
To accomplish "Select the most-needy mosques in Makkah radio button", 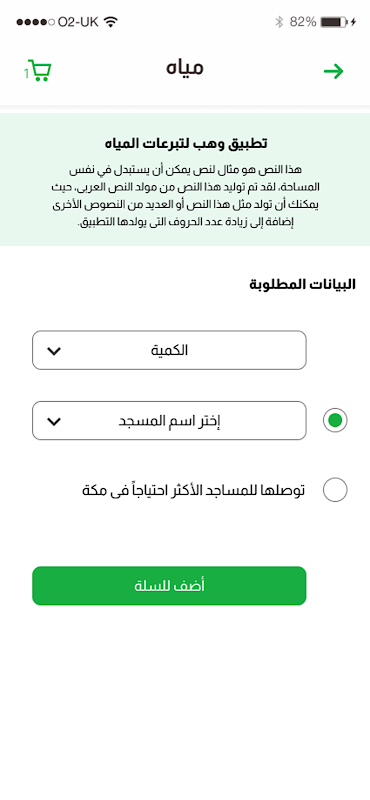I will (335, 490).
